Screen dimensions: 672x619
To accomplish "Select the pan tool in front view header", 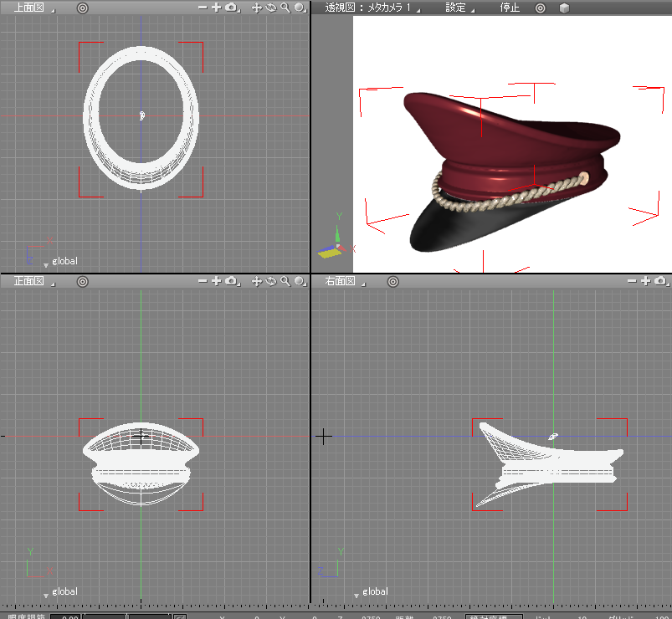I will 256,281.
